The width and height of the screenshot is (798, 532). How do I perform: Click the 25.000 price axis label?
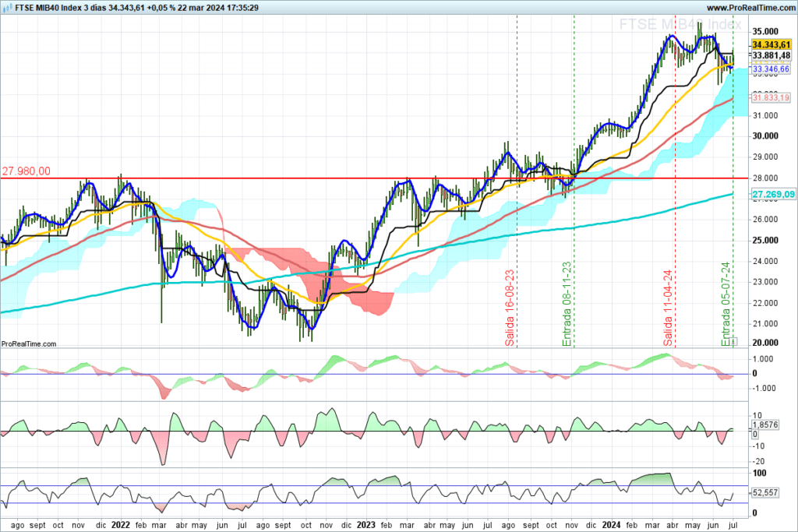[765, 240]
